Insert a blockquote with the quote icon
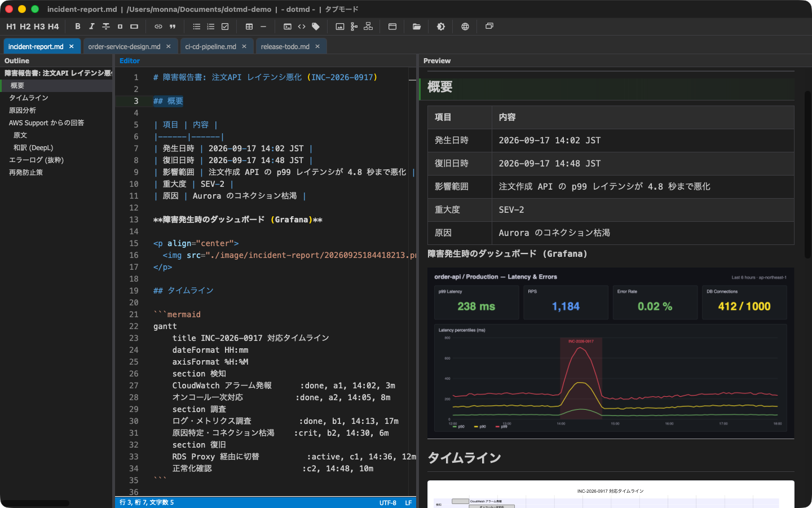The width and height of the screenshot is (812, 508). tap(173, 27)
